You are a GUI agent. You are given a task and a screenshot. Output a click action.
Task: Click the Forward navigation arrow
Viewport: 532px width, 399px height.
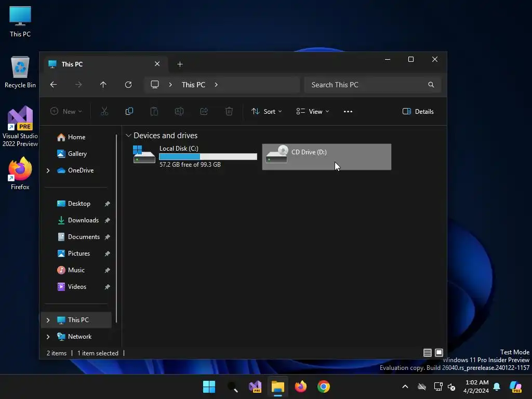[78, 85]
